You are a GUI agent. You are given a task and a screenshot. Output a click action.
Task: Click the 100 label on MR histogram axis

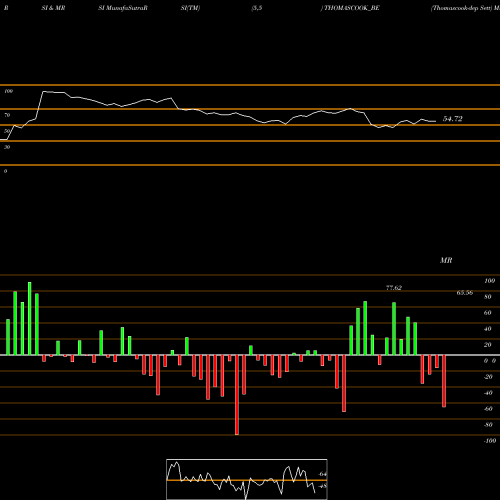tap(489, 281)
